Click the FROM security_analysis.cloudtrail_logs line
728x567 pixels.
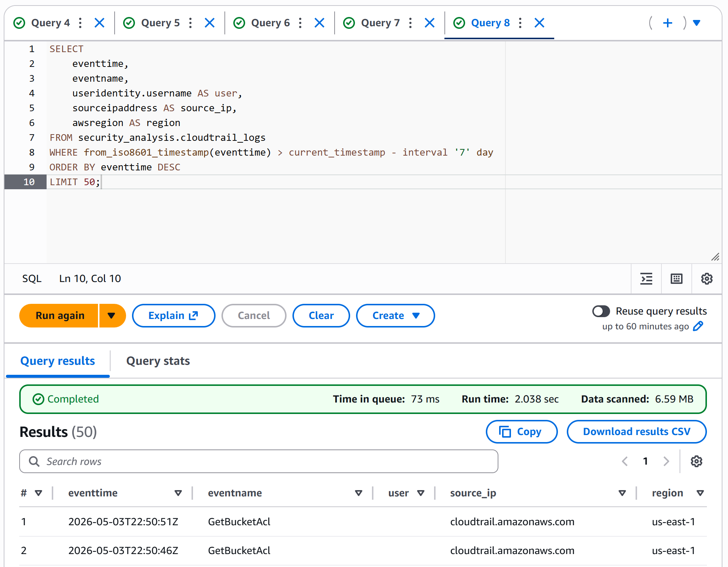158,137
